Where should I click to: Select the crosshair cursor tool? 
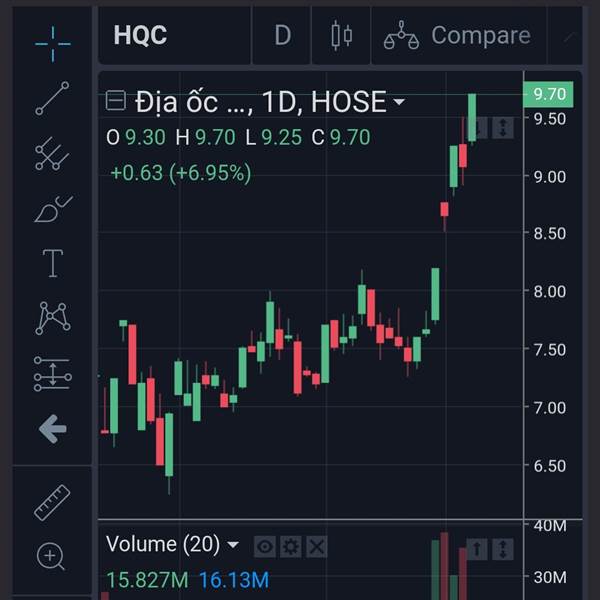[53, 44]
